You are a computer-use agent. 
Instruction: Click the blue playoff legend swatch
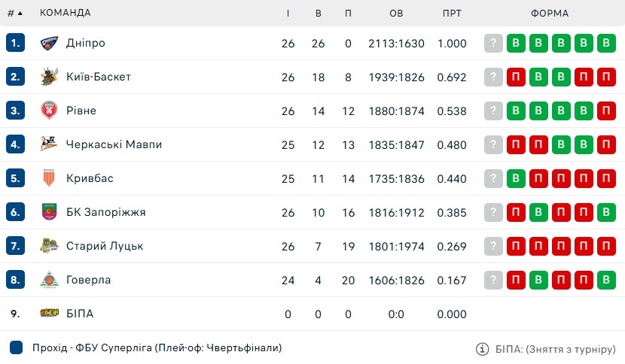16,347
